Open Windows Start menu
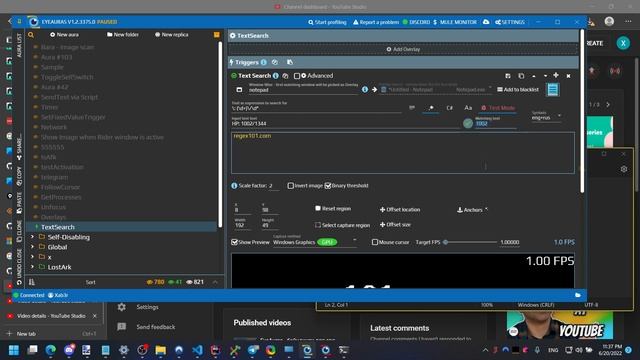The width and height of the screenshot is (640, 360). (x=13, y=350)
